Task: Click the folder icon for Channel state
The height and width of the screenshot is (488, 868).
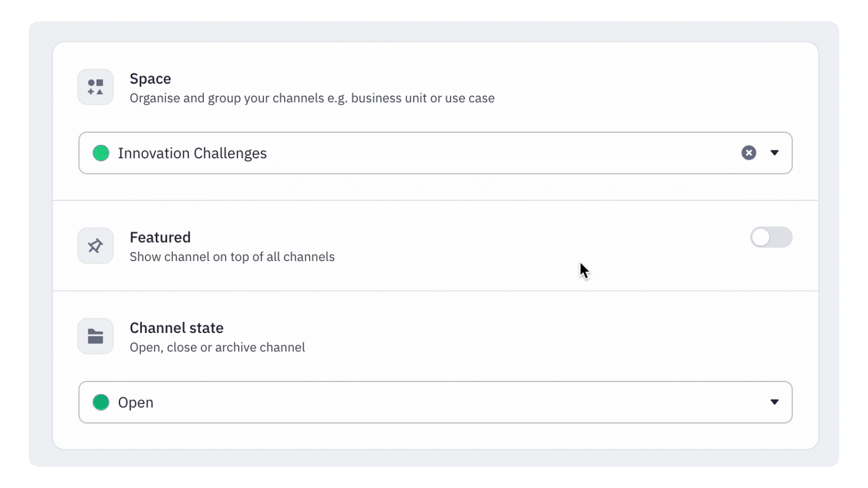Action: point(95,336)
